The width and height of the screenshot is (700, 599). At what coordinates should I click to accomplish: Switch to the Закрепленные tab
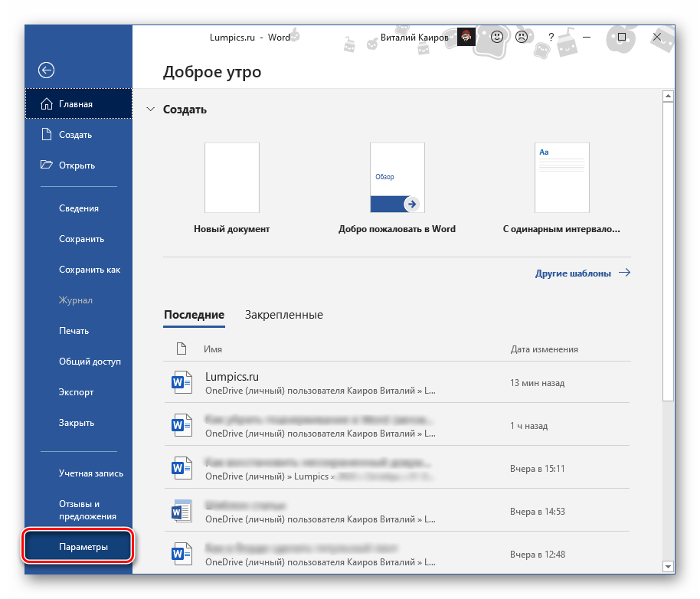tap(283, 315)
